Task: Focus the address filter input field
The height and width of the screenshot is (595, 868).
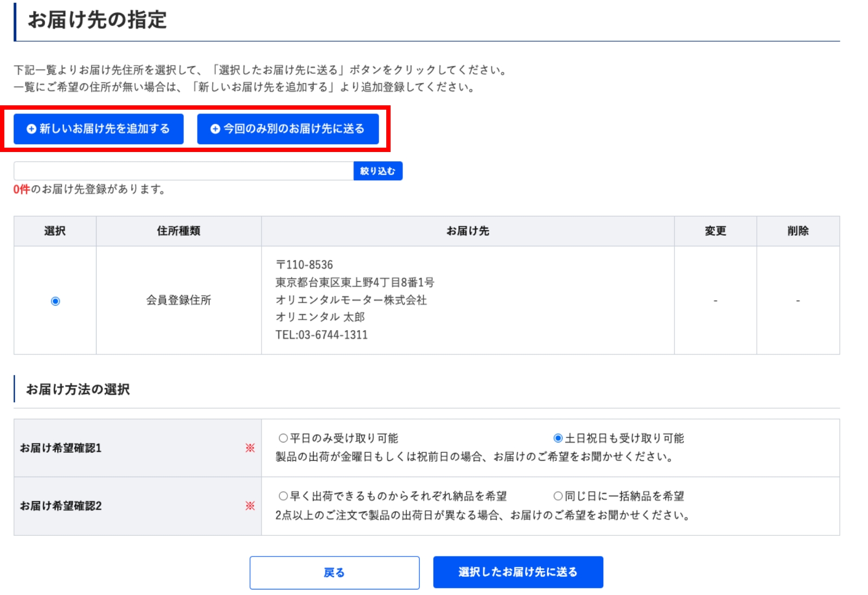Action: tap(183, 171)
